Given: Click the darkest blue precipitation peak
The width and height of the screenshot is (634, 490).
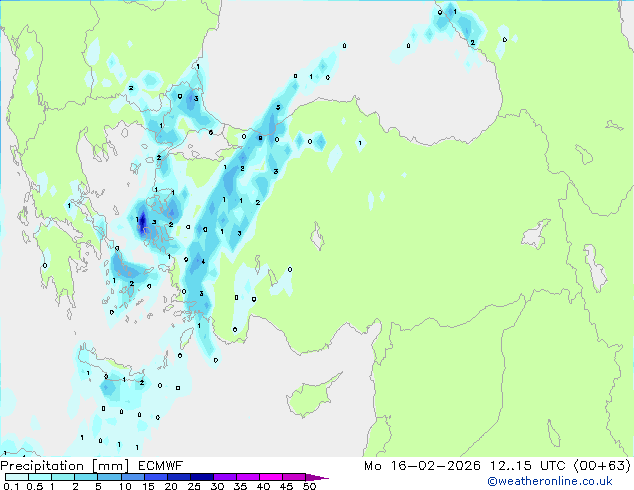Looking at the screenshot, I should [x=142, y=223].
